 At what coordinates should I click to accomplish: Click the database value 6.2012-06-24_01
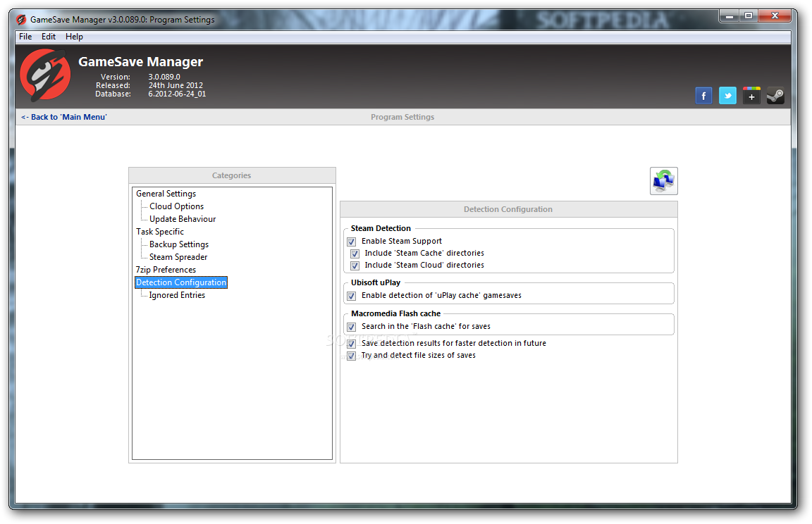point(177,94)
